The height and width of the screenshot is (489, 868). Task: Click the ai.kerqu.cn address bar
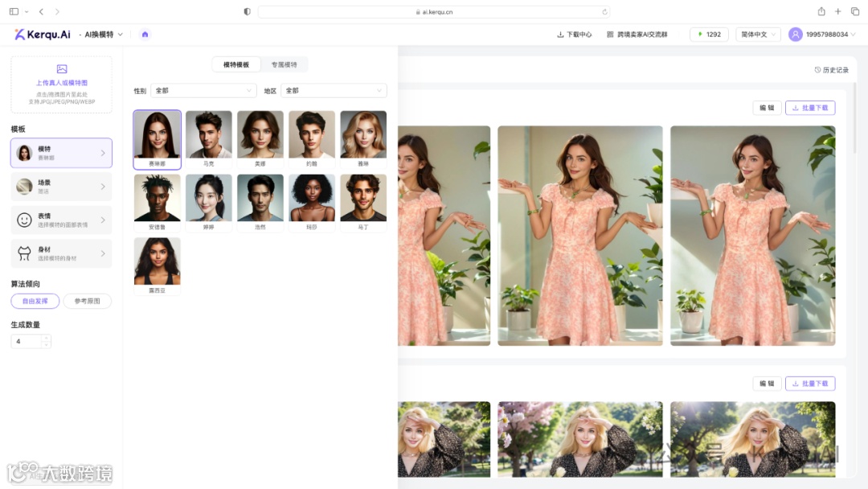click(434, 11)
